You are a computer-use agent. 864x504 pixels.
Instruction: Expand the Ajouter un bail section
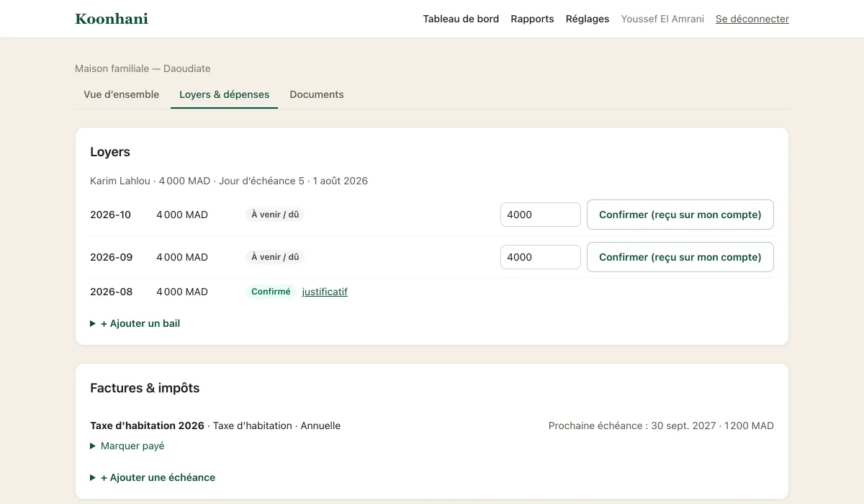tap(135, 323)
